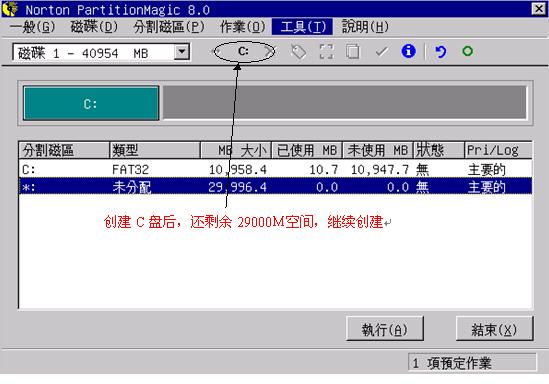This screenshot has height=384, width=549.
Task: Open the 磁碟(D) menu
Action: 94,27
